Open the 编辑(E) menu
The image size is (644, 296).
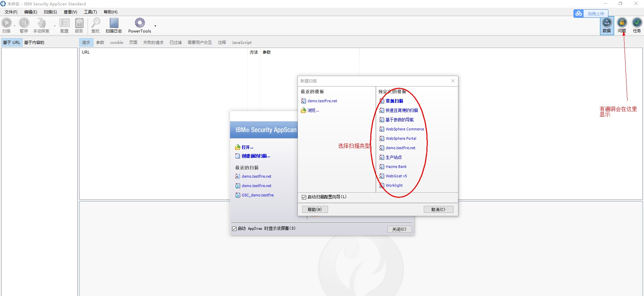31,12
